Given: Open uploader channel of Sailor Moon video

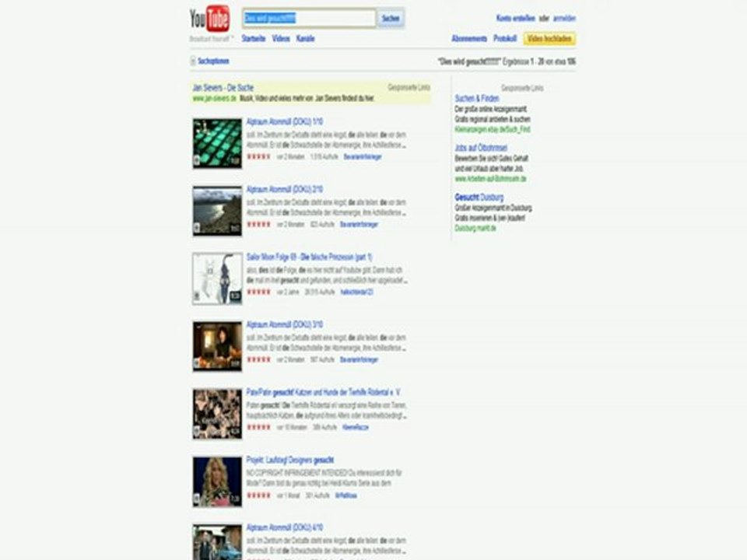Looking at the screenshot, I should tap(357, 292).
